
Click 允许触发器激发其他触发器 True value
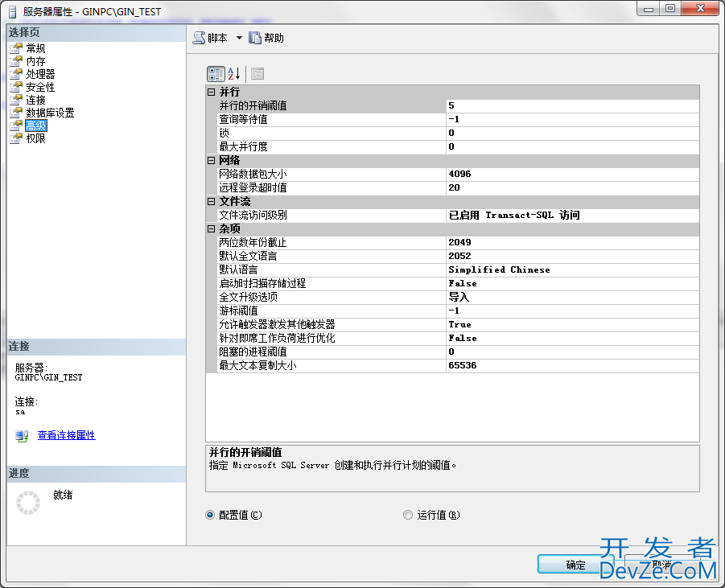click(573, 324)
